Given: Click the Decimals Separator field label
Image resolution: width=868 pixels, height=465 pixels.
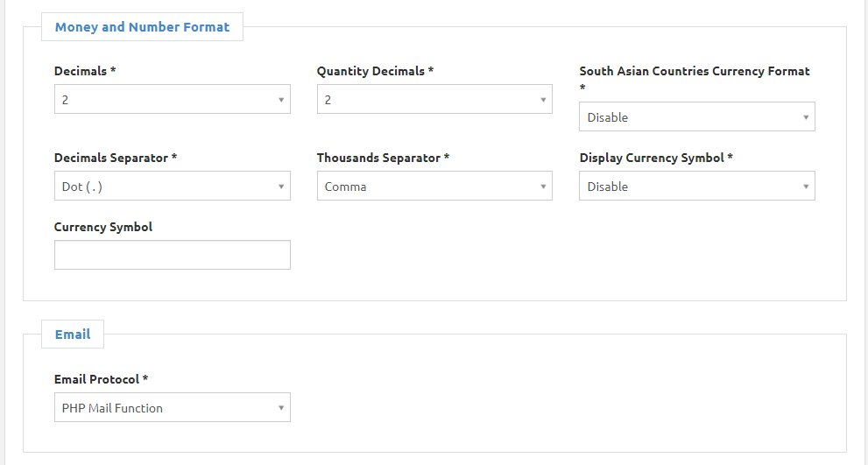Looking at the screenshot, I should click(115, 158).
